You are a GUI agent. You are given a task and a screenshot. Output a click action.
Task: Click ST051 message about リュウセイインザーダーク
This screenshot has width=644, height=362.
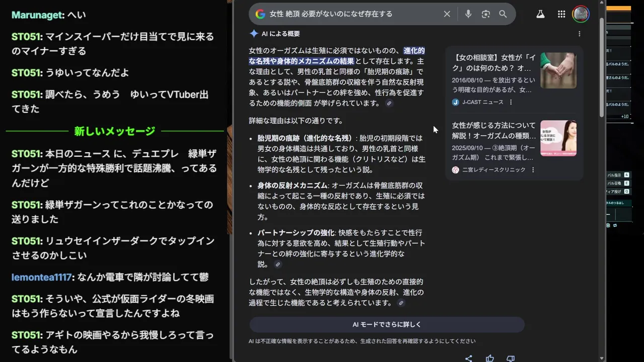pos(113,248)
